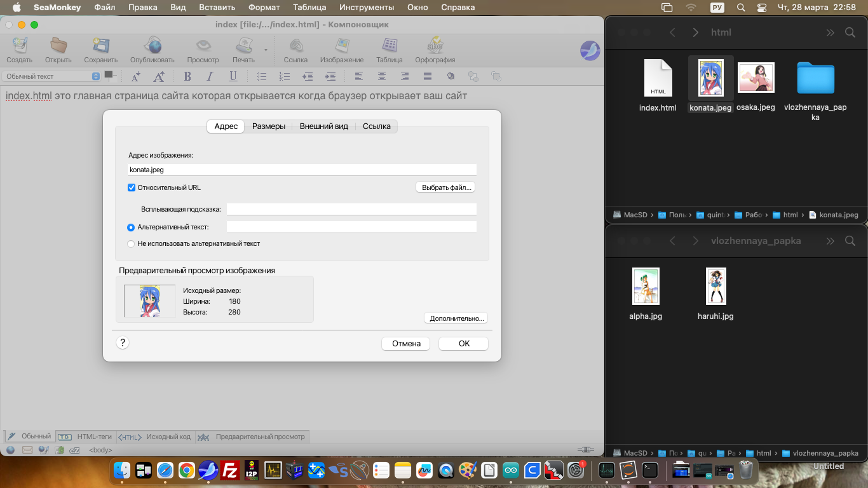868x488 pixels.
Task: Expand the Print (Печать) button dropdown arrow
Action: [266, 50]
